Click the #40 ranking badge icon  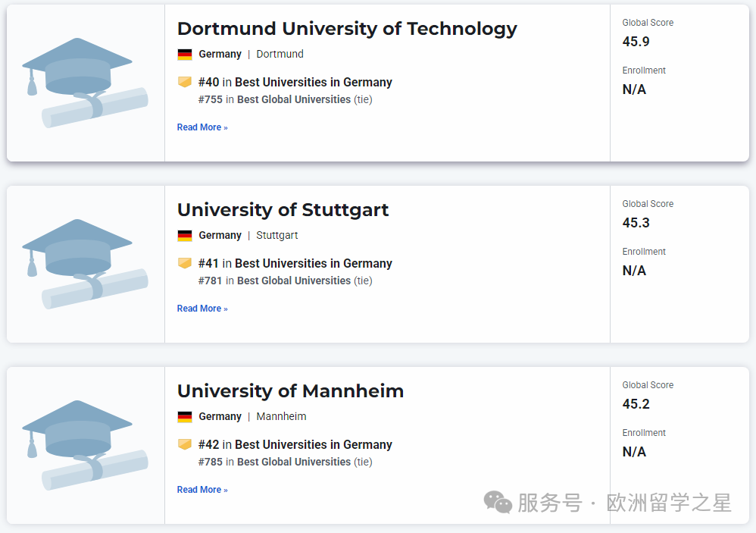[x=185, y=82]
